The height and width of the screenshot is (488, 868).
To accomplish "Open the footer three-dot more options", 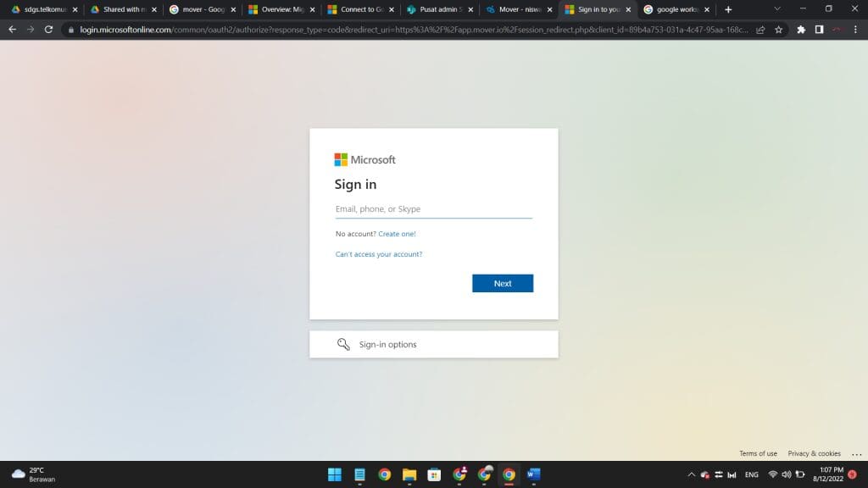I will [856, 454].
